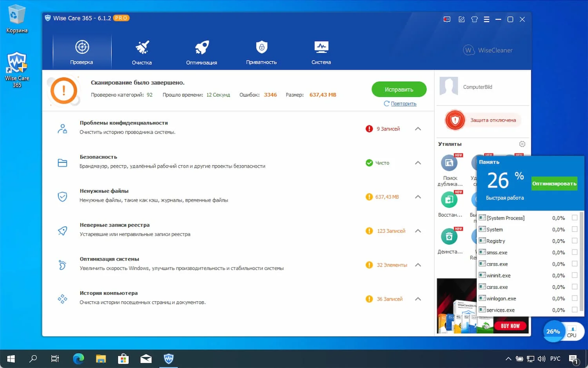588x368 pixels.
Task: Click the WiseCleaner logo
Action: point(488,50)
